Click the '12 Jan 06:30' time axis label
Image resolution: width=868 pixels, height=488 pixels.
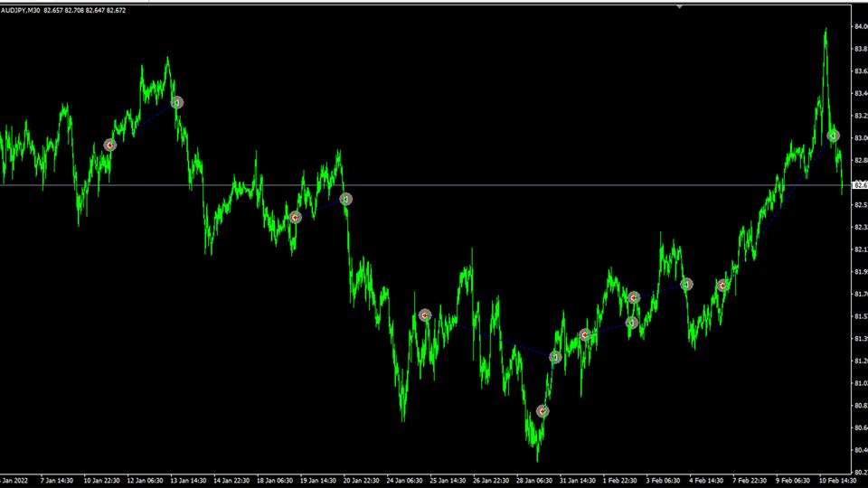click(145, 481)
